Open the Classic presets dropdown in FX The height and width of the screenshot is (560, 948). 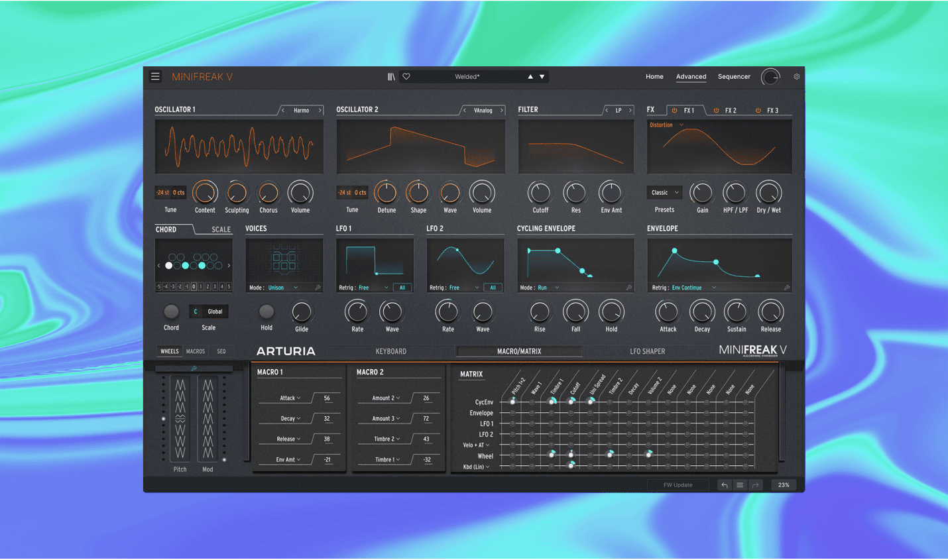coord(664,192)
